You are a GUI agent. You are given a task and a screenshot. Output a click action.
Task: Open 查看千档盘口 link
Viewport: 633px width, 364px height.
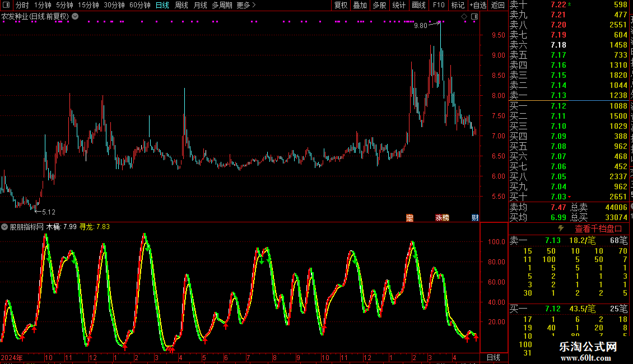pyautogui.click(x=598, y=229)
